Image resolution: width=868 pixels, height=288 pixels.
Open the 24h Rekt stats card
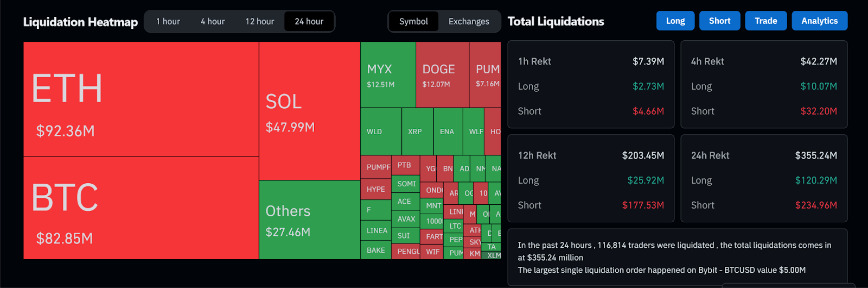point(764,179)
